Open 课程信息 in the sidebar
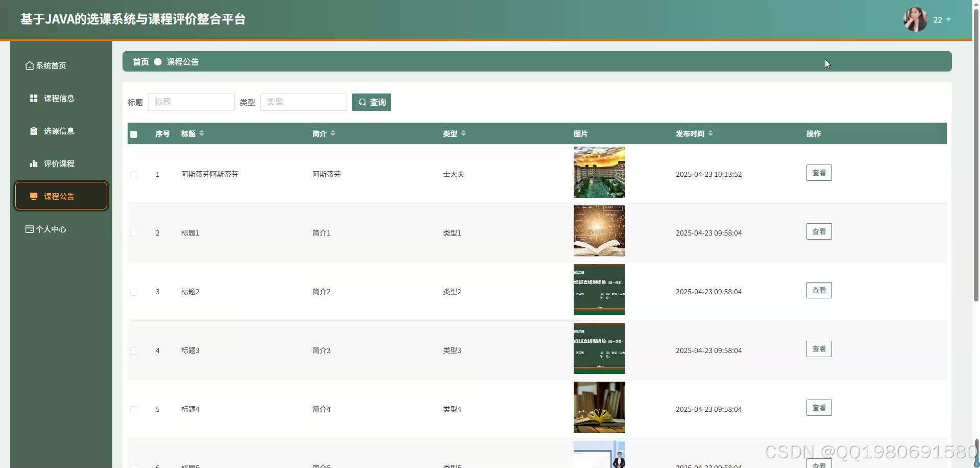980x468 pixels. coord(61,98)
